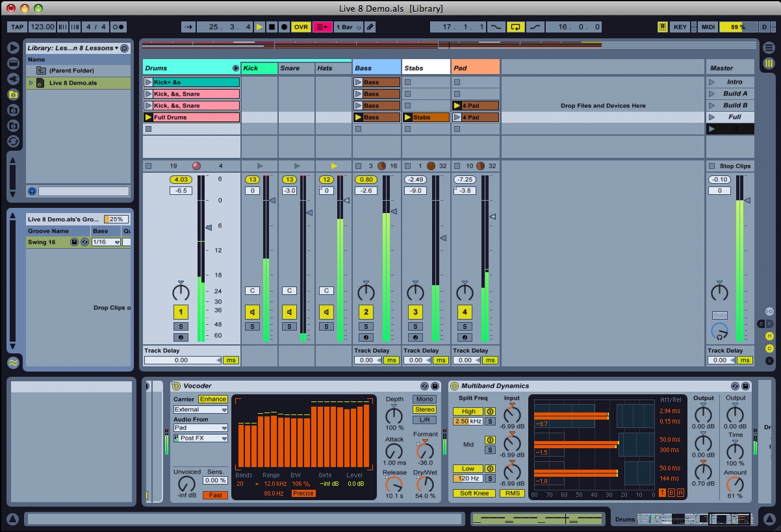The width and height of the screenshot is (781, 532).
Task: Open the Library browser chooser dropdown
Action: [73, 48]
